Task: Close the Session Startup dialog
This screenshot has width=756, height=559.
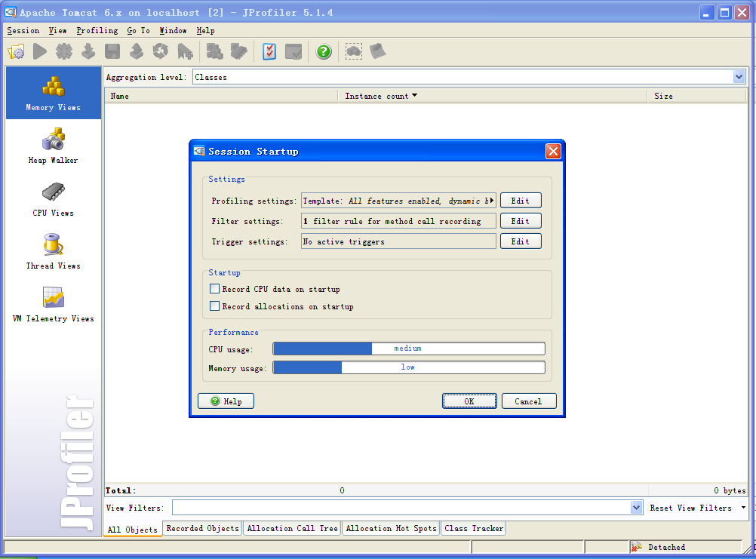Action: [x=553, y=152]
